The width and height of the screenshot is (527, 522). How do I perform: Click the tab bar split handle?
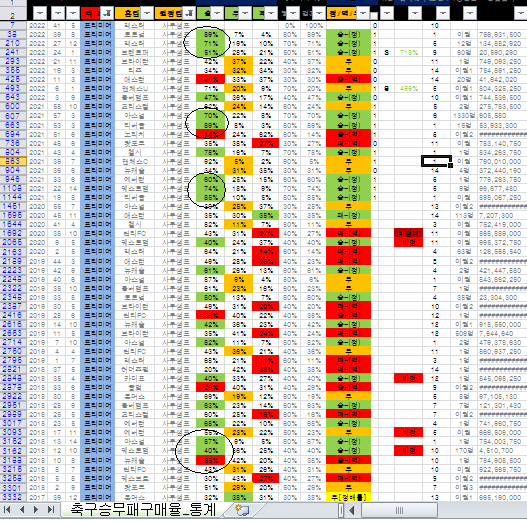(341, 511)
